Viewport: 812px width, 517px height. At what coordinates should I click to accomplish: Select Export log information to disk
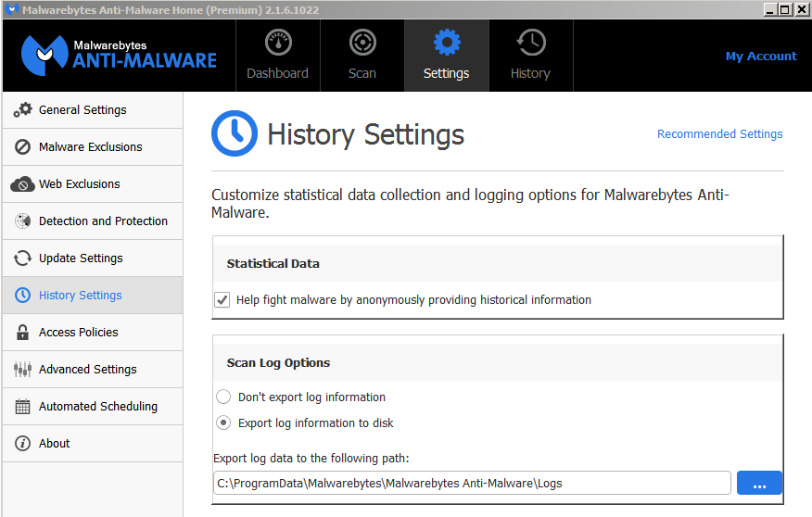(x=223, y=422)
